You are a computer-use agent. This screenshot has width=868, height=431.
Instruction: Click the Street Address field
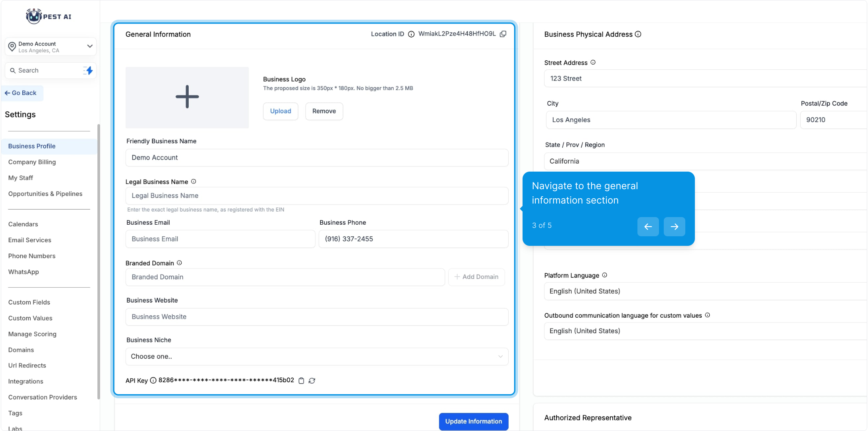[705, 79]
